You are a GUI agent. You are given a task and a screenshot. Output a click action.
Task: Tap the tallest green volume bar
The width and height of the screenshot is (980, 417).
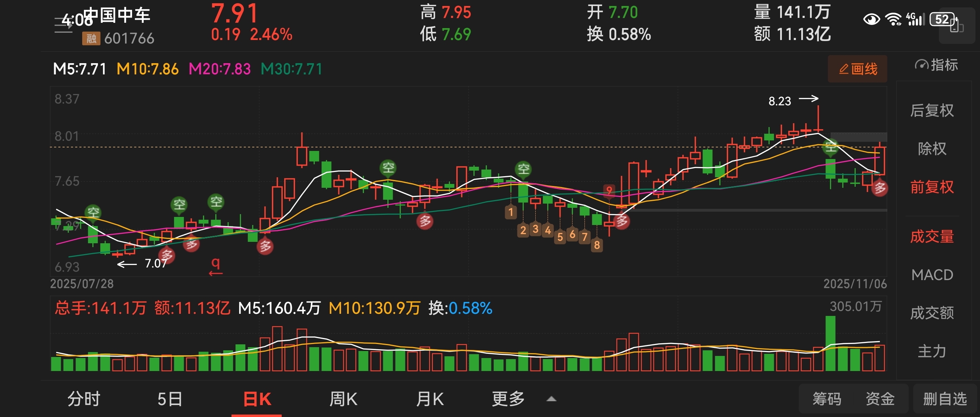point(830,343)
